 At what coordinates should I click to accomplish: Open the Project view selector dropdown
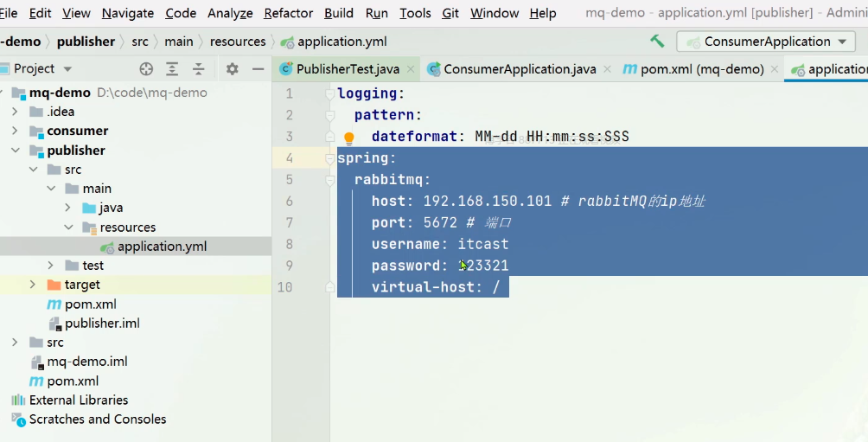[x=67, y=68]
